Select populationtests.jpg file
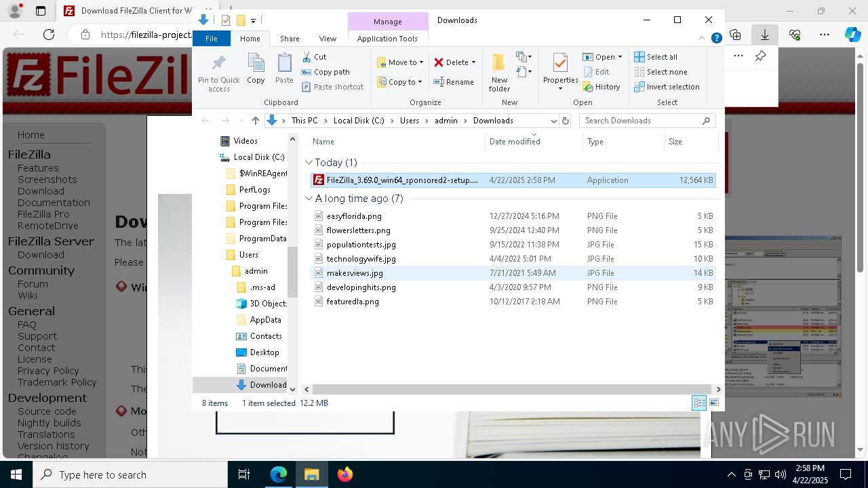The image size is (868, 488). pyautogui.click(x=513, y=245)
